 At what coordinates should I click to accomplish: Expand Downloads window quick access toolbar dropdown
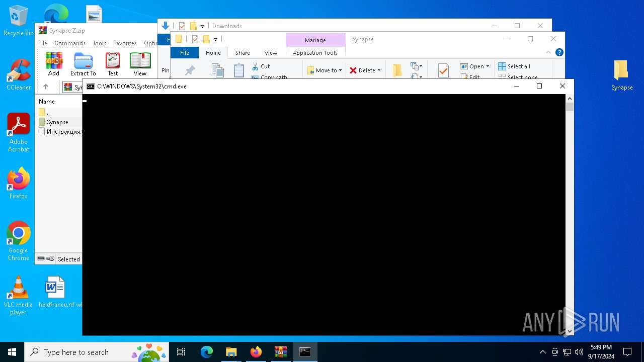point(202,26)
